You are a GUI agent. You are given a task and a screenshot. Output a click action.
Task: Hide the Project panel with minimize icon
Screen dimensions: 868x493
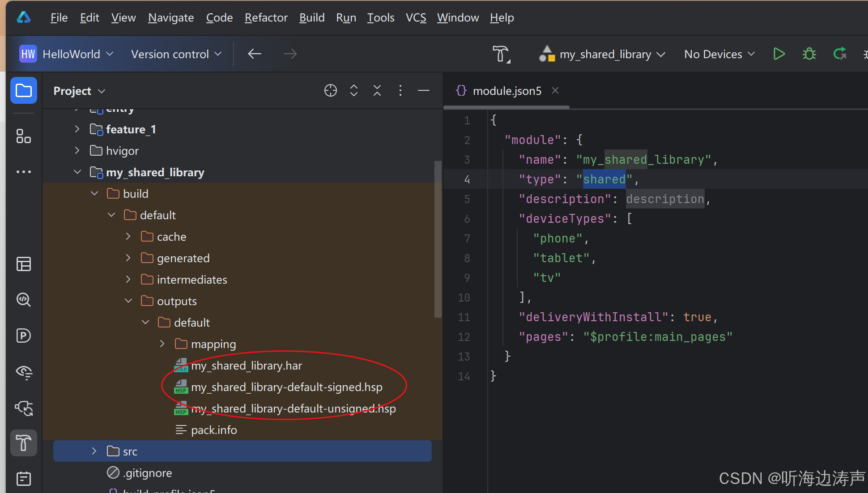[424, 91]
